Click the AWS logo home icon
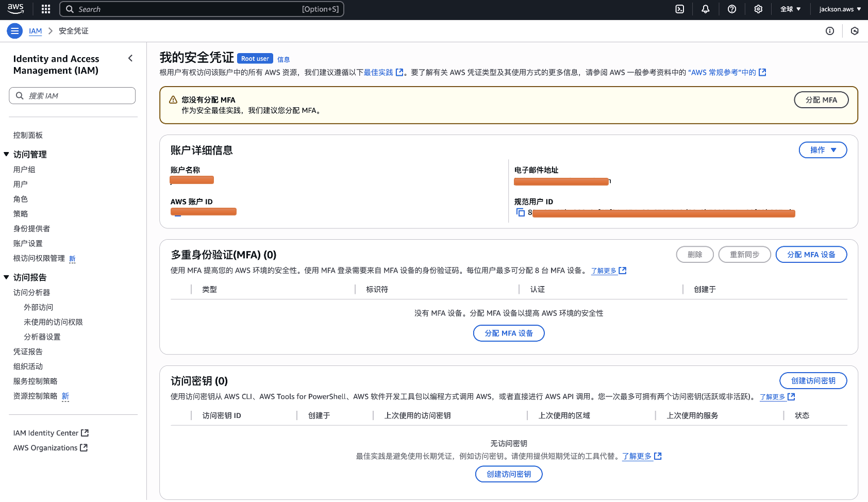This screenshot has height=502, width=868. (x=15, y=9)
